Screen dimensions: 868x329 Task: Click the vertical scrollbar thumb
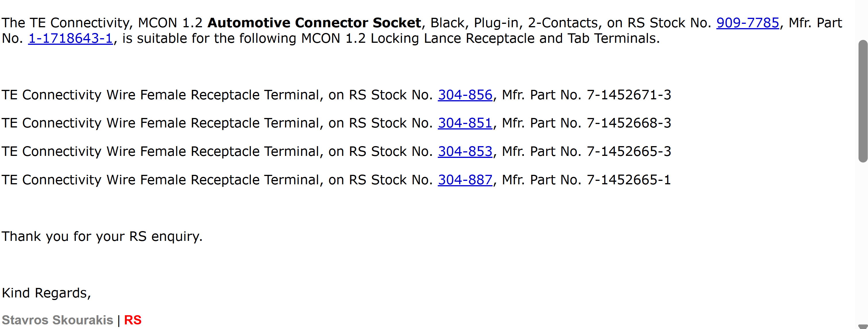863,101
